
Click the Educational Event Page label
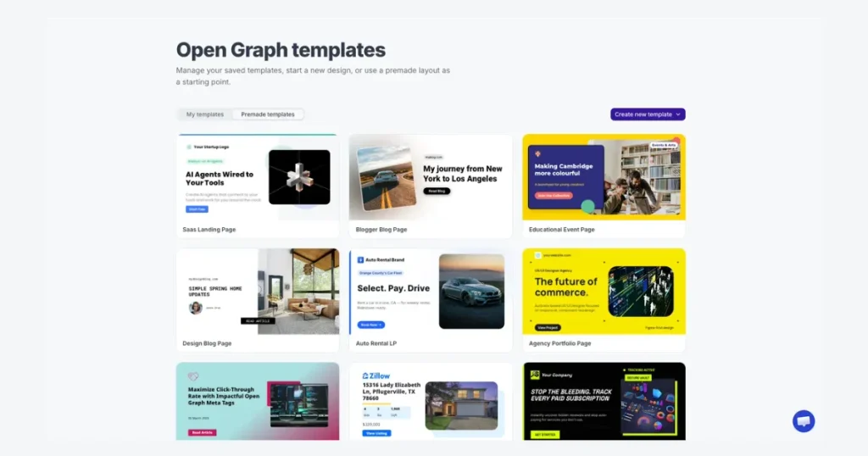pos(561,230)
